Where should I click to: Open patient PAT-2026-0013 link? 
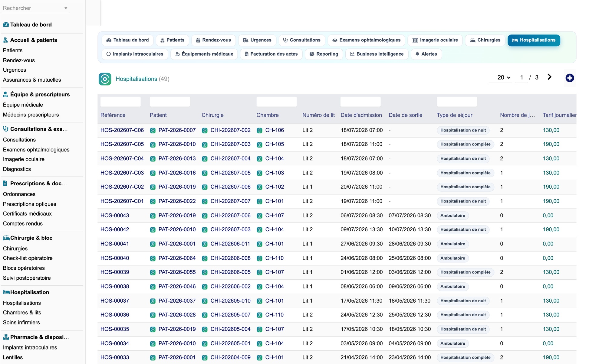[177, 158]
